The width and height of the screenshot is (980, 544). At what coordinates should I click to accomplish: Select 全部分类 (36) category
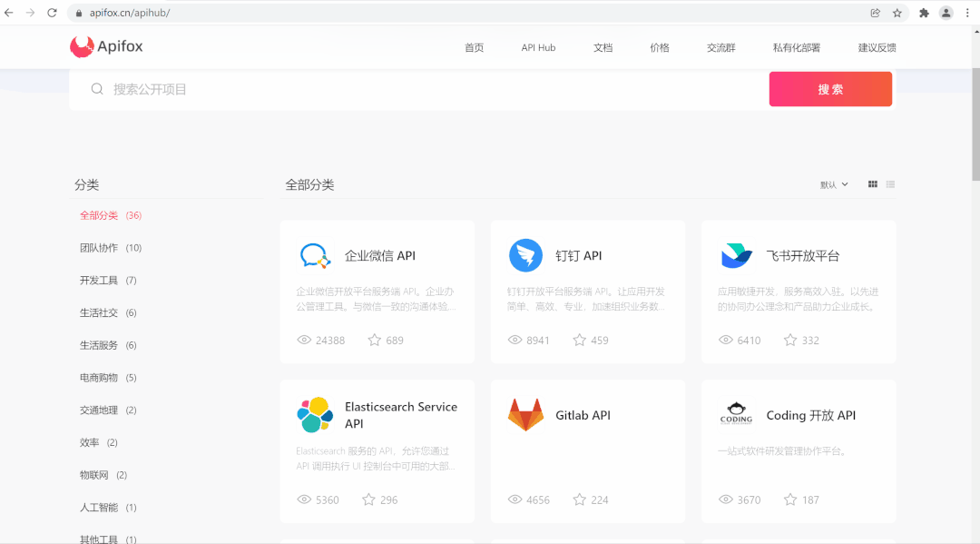111,215
